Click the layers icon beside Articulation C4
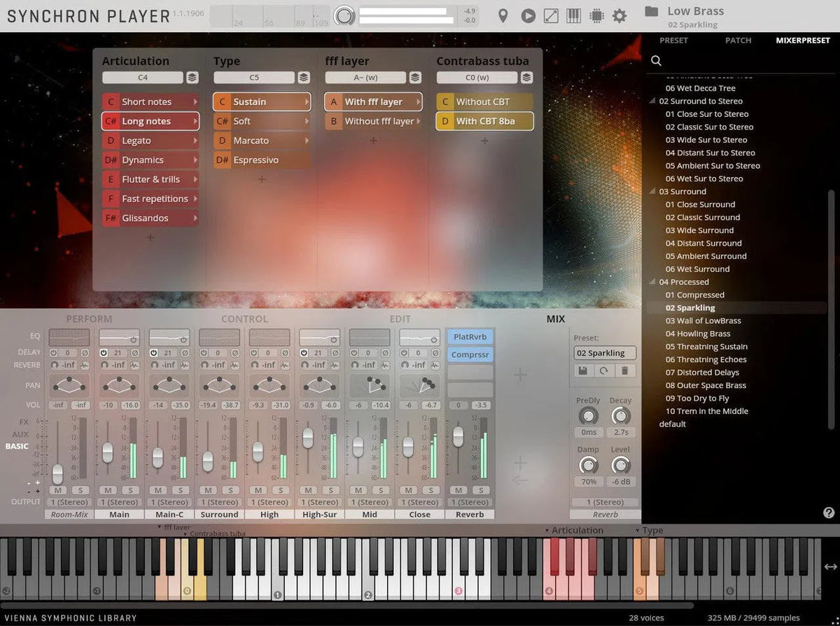Screen dimensions: 840x626 click(192, 78)
